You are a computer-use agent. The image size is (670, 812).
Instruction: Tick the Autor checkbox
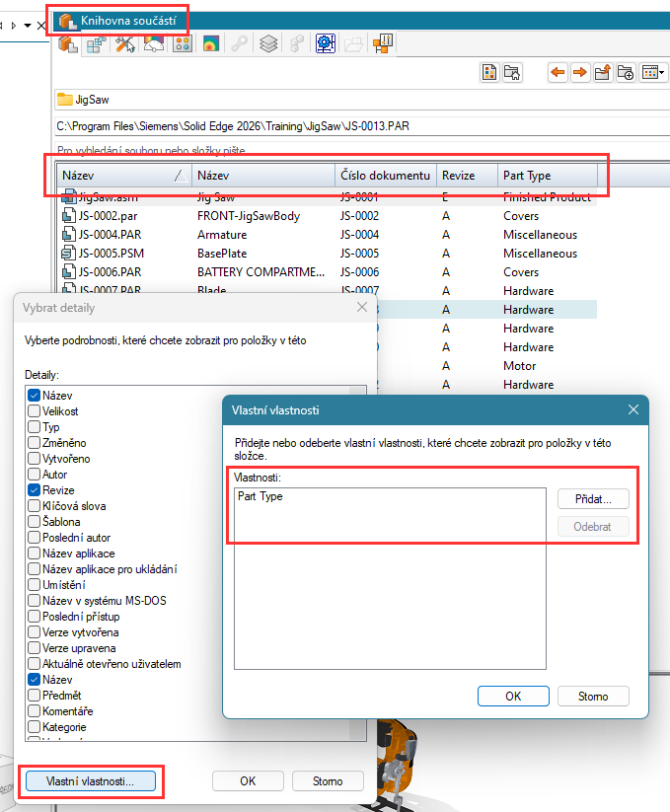click(35, 475)
